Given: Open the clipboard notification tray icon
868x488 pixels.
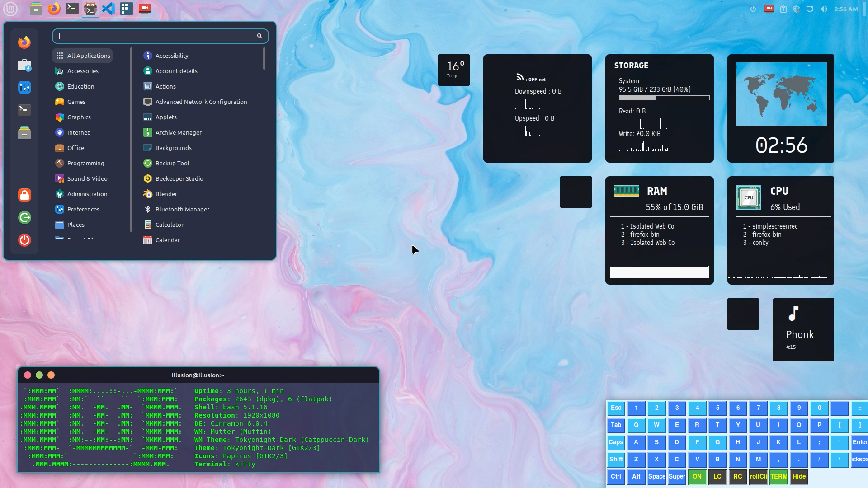Looking at the screenshot, I should [x=783, y=9].
